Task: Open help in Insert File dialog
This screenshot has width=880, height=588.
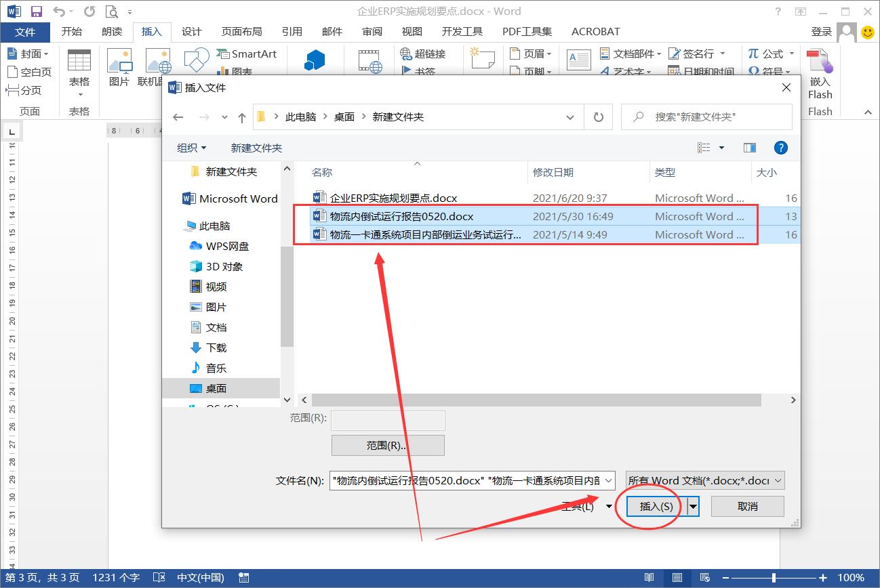Action: (x=780, y=148)
